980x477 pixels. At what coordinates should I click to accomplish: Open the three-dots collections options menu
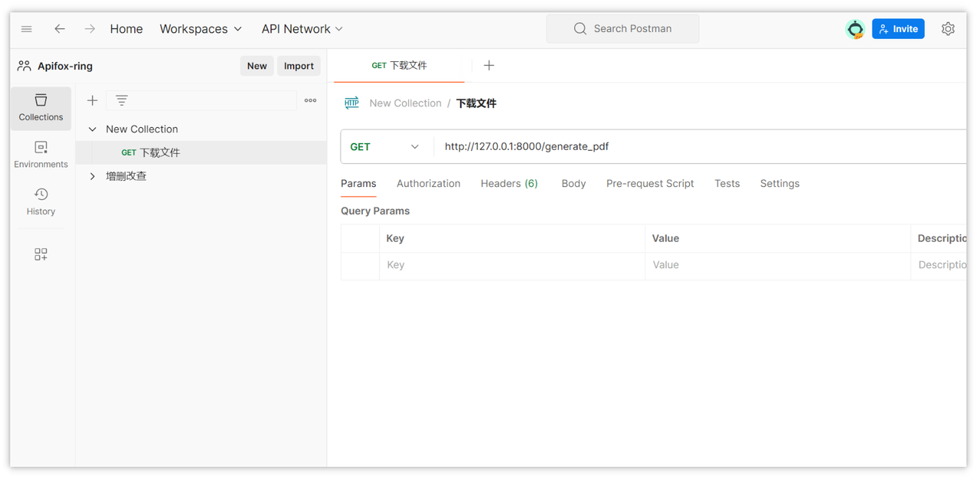(x=310, y=100)
